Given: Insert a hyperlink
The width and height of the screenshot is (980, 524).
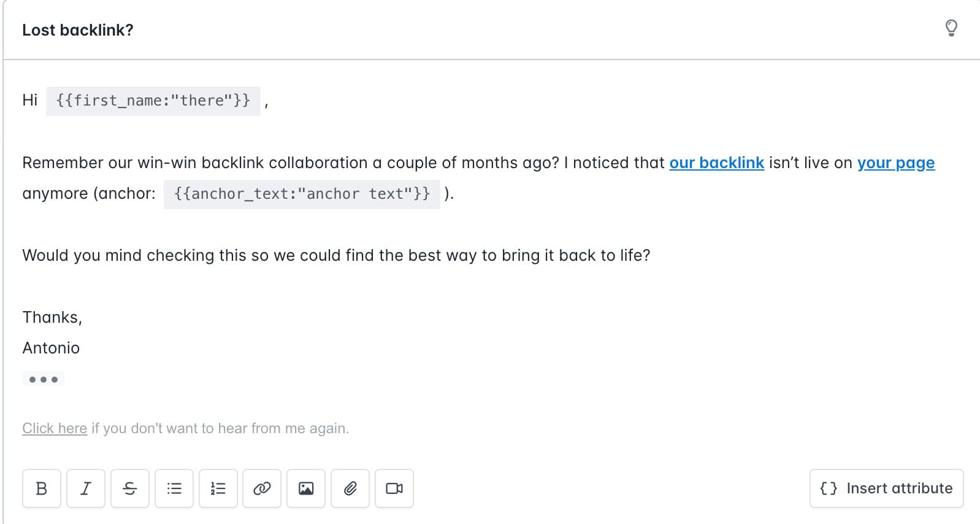Looking at the screenshot, I should pyautogui.click(x=262, y=488).
